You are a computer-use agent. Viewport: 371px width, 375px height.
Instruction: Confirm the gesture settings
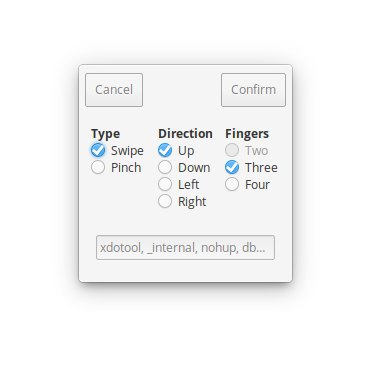click(253, 90)
